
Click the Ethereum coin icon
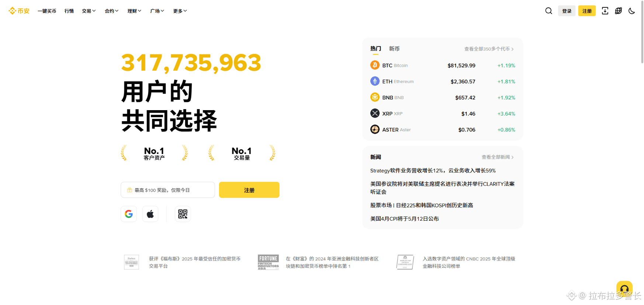point(375,81)
